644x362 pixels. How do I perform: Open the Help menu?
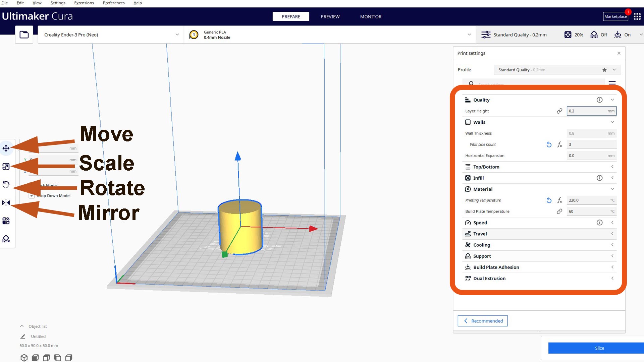click(x=138, y=3)
